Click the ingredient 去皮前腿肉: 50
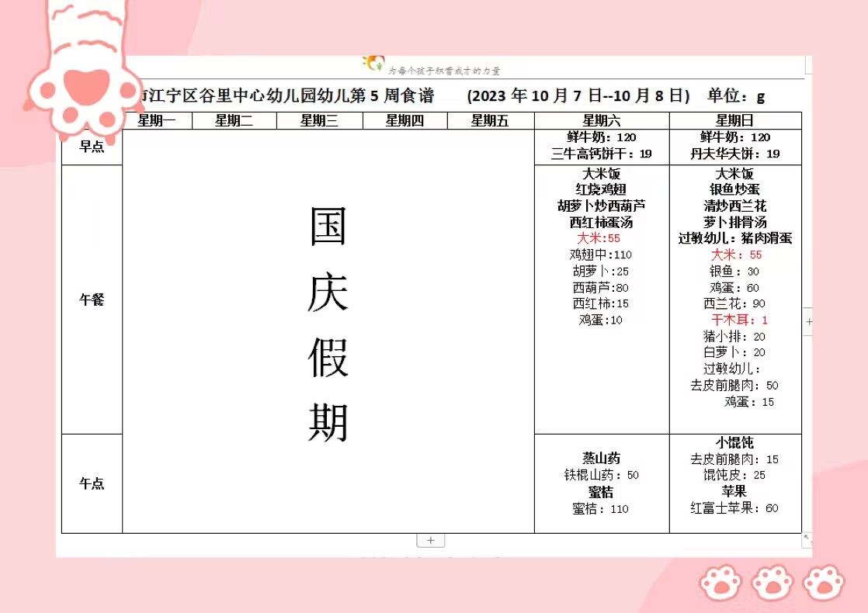The width and height of the screenshot is (868, 613). coord(734,385)
